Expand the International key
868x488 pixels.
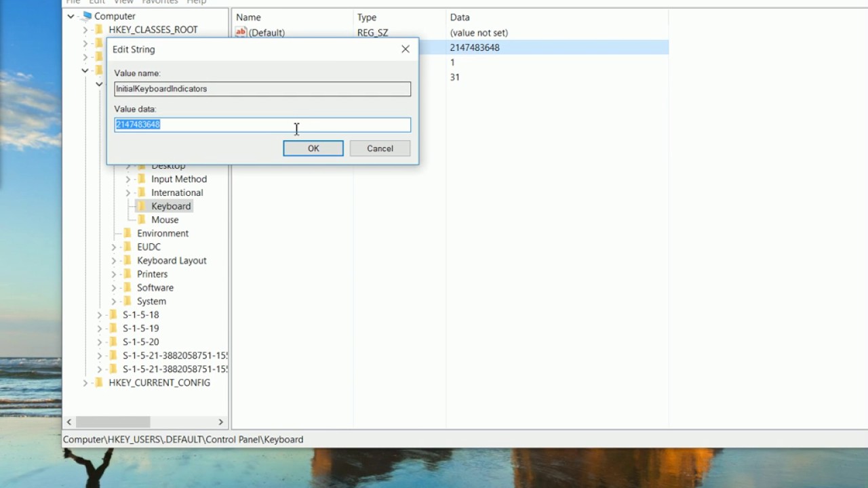(127, 192)
